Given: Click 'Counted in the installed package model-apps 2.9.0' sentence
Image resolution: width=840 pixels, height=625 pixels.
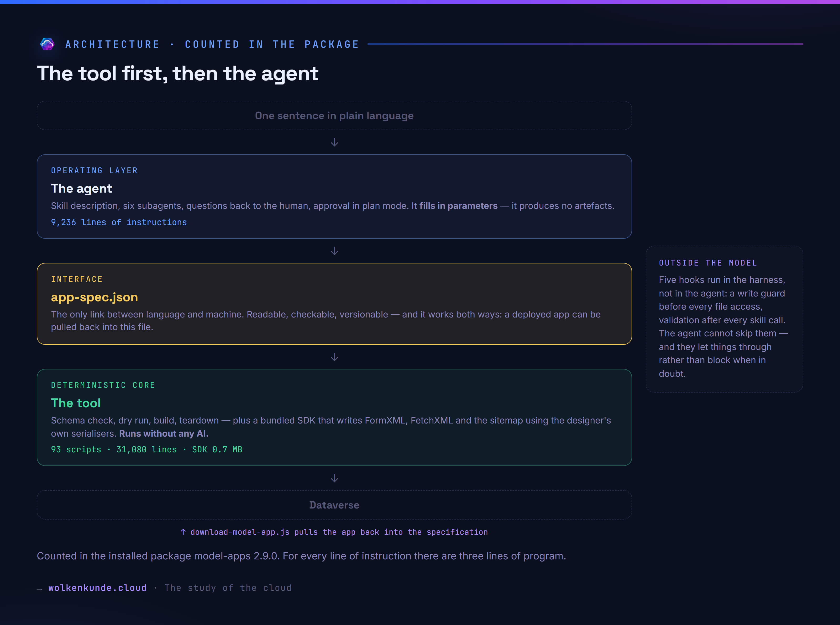Looking at the screenshot, I should 301,556.
